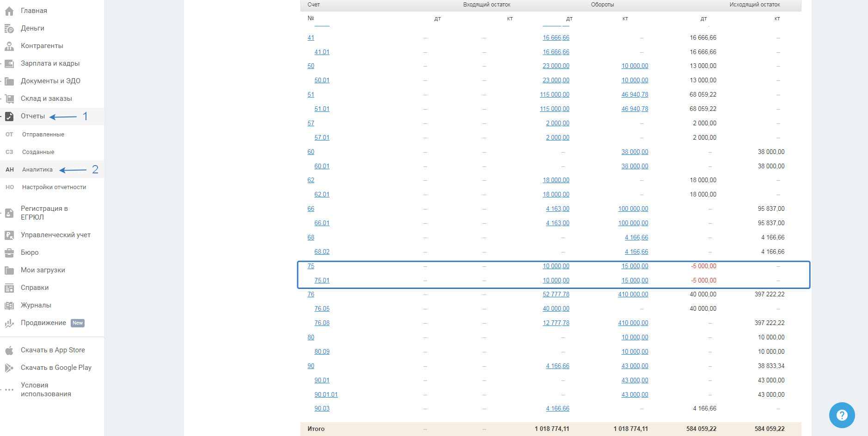Open subaccount 50.01 link
The image size is (868, 436).
(322, 80)
